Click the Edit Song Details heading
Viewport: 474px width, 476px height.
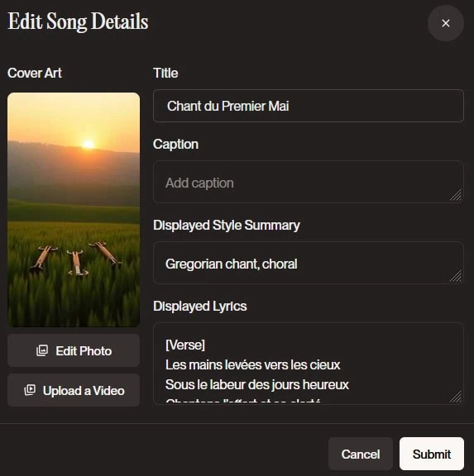[78, 21]
